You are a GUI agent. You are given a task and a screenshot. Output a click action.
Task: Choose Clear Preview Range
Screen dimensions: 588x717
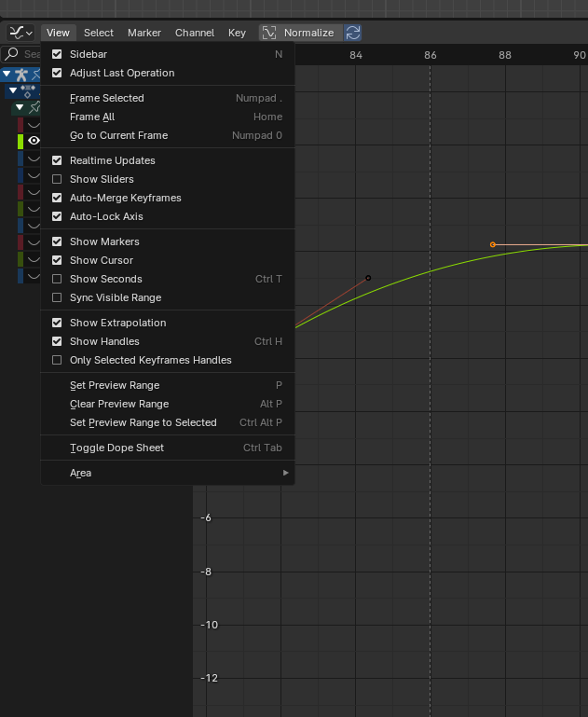tap(168, 405)
